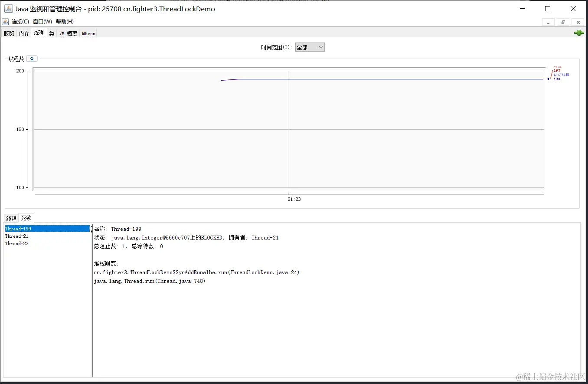
Task: Minimize the inner JConsole frame
Action: [x=548, y=22]
